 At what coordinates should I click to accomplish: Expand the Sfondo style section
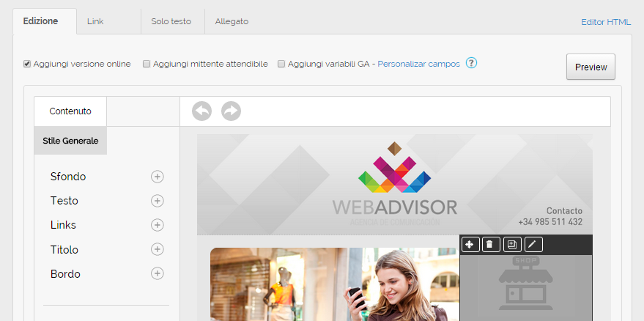tap(158, 177)
